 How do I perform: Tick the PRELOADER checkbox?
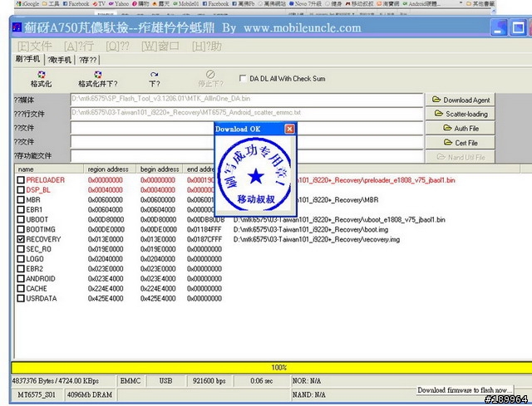(21, 180)
